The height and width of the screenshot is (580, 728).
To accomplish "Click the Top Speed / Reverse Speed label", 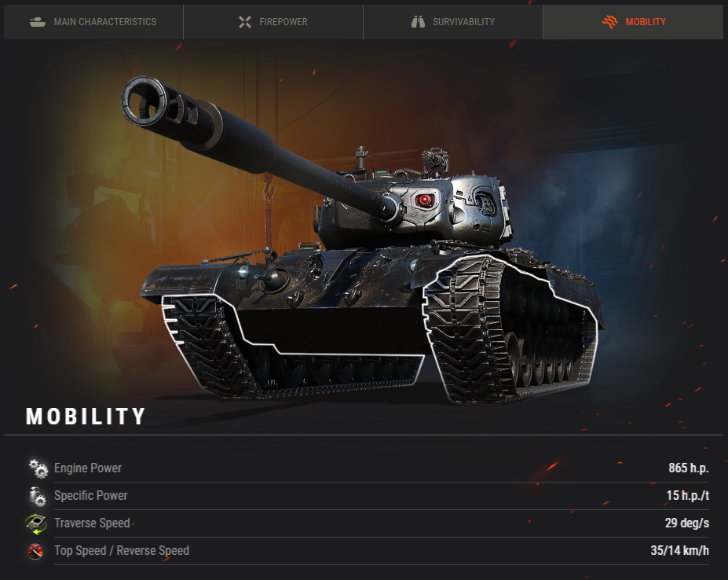I will pos(122,551).
